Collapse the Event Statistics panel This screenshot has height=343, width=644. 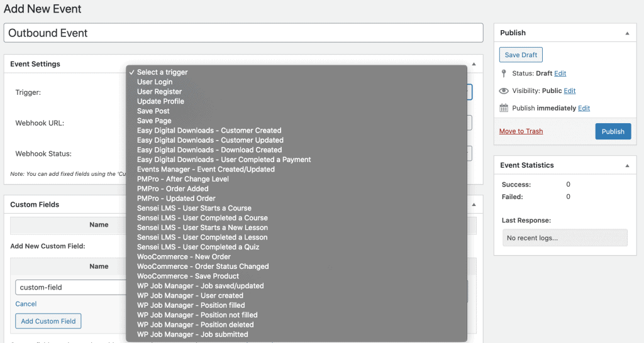627,166
